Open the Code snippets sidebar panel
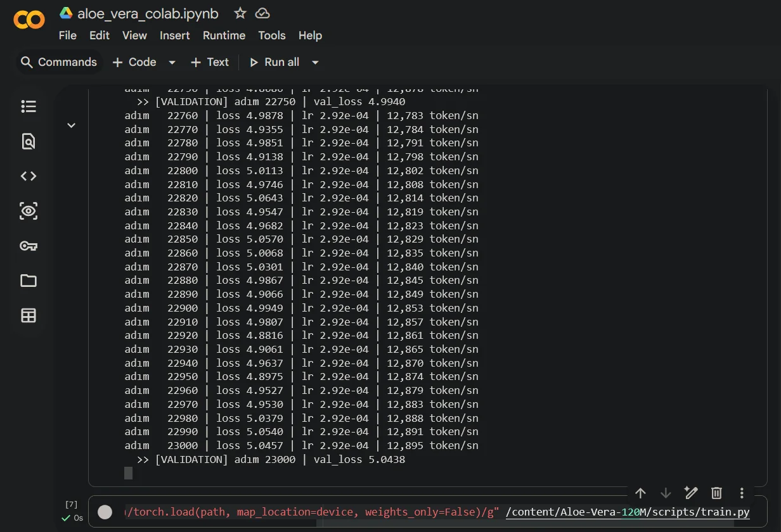 pyautogui.click(x=29, y=176)
